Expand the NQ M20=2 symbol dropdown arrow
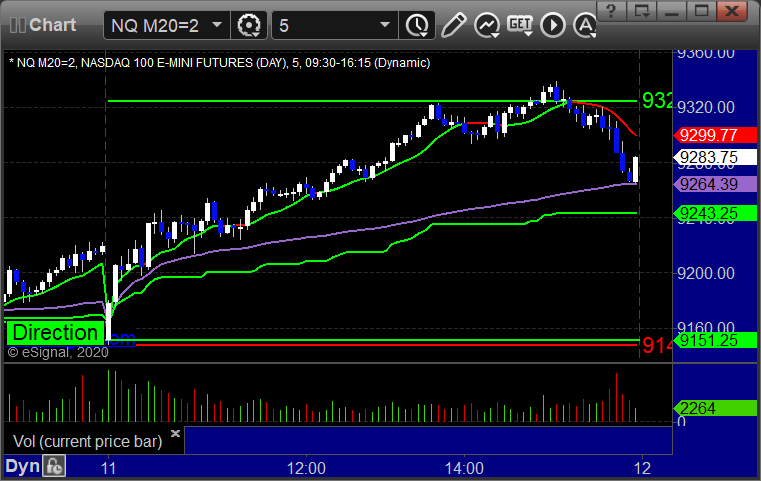The height and width of the screenshot is (481, 761). point(217,24)
